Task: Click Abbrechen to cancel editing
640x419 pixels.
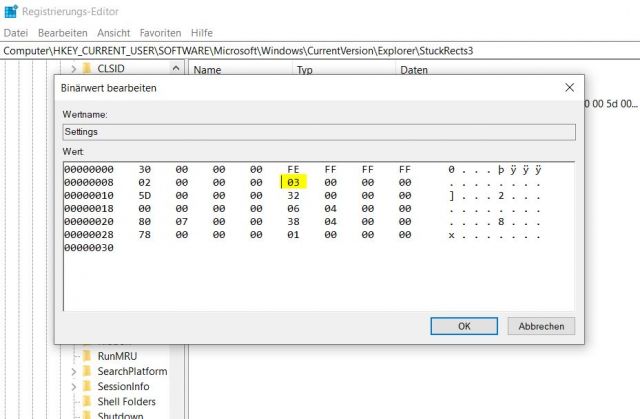Action: tap(541, 326)
